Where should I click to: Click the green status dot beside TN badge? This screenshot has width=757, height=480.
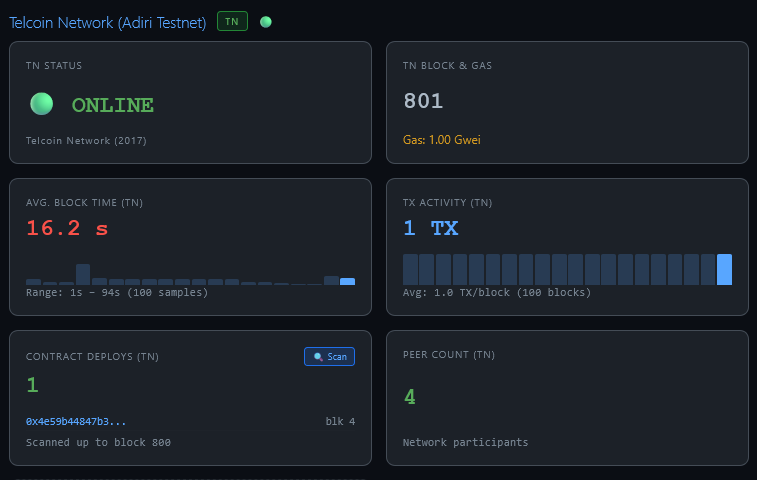[266, 22]
